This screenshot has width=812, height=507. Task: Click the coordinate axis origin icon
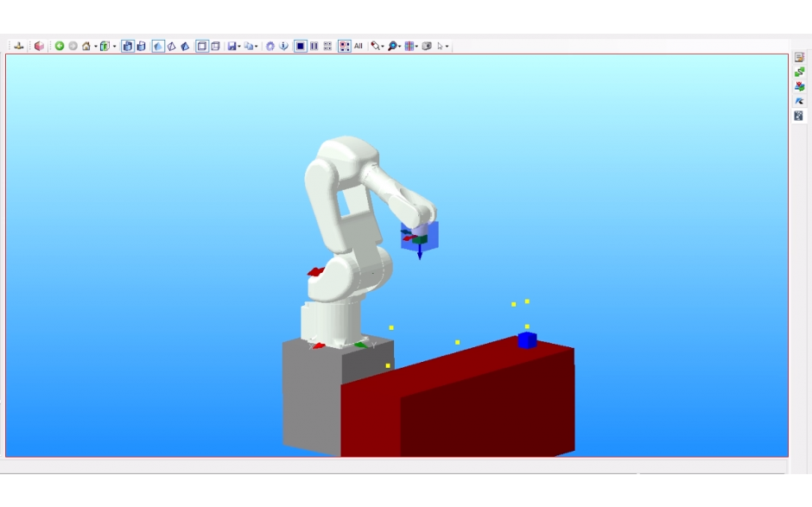coord(19,46)
